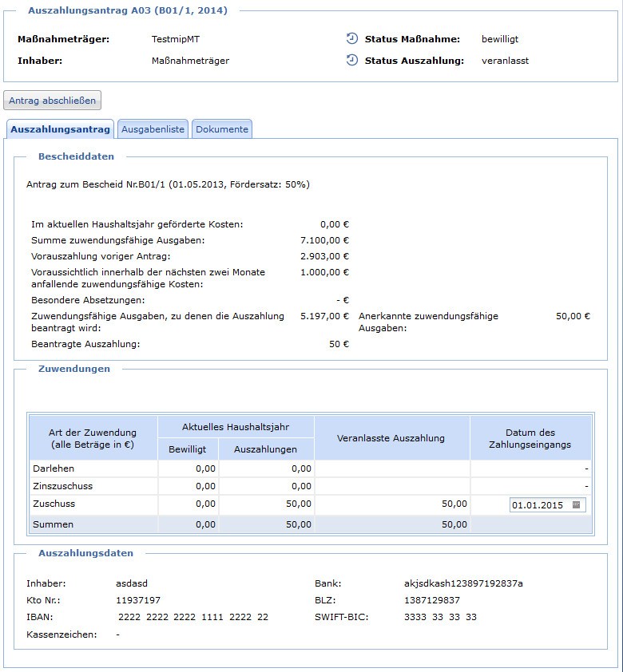
Task: Open history icon next to Status Maßnahme
Action: point(351,38)
